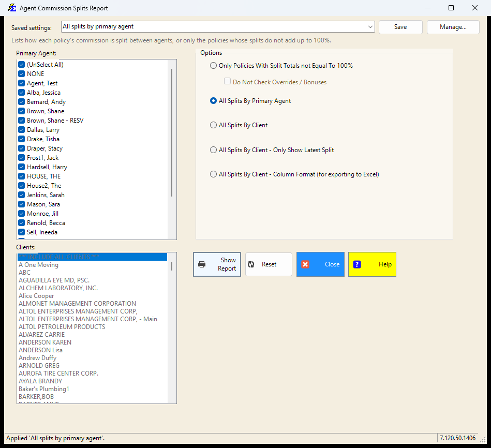Uncheck the NONE agent checkbox
Viewport: 491px width, 448px height.
point(21,74)
